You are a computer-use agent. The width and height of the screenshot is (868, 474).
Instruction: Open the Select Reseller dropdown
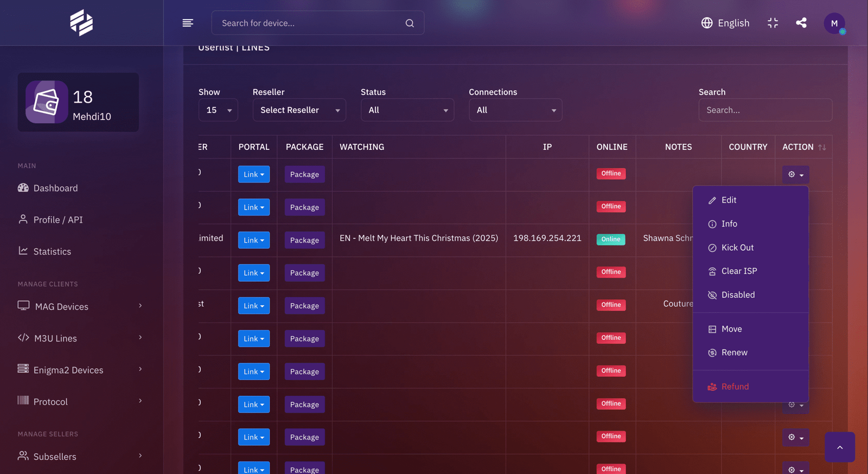coord(299,110)
